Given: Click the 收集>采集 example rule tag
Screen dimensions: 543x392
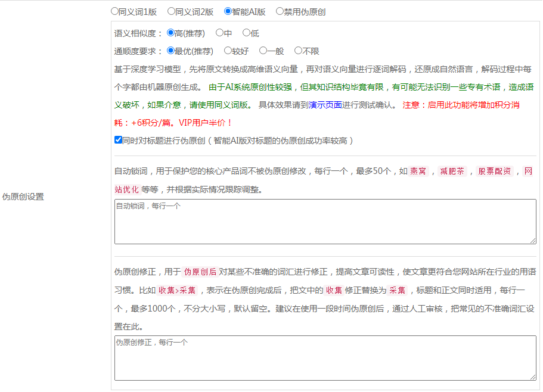Looking at the screenshot, I should [x=178, y=291].
